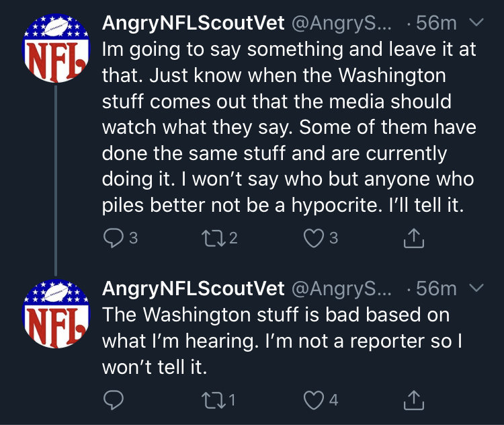Open the NFL avatar on second tweet
The width and height of the screenshot is (504, 425).
tap(56, 313)
